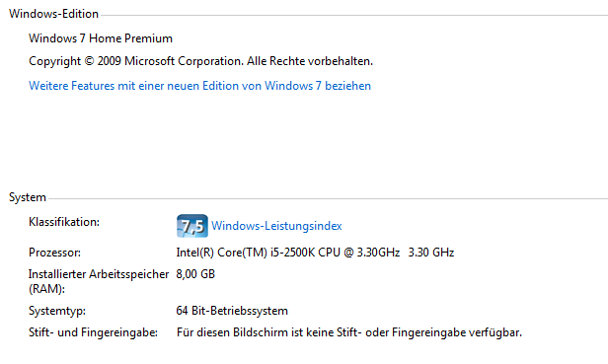Click the 'Alle Rechte vorbehalten' text

[310, 61]
